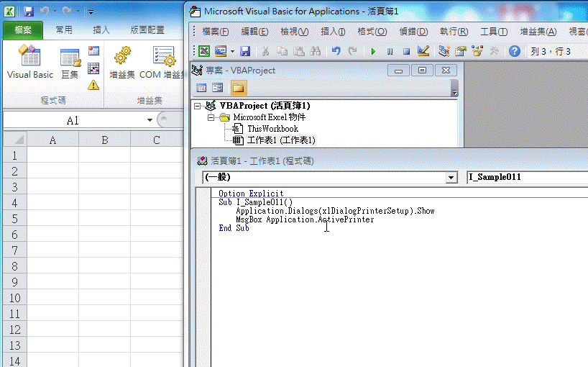Click the Cut scissors icon in VBA toolbar
588x367 pixels.
pos(265,51)
